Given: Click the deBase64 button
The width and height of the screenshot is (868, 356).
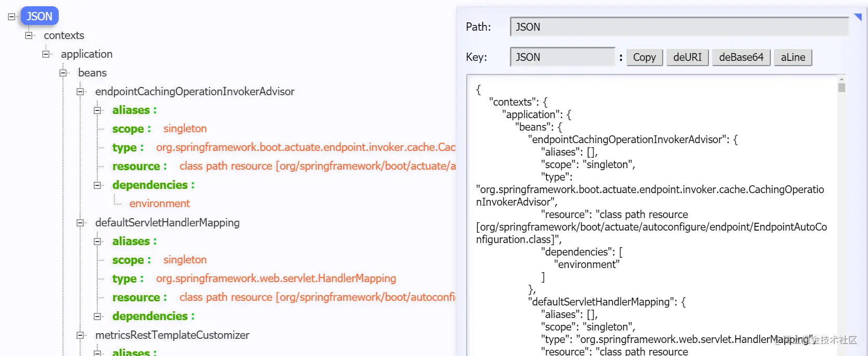Looking at the screenshot, I should coord(741,57).
